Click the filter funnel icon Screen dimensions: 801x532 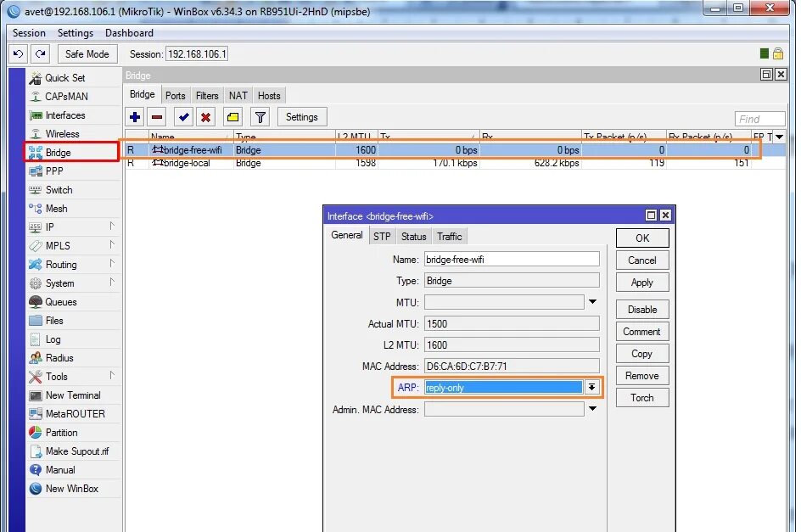tap(260, 117)
